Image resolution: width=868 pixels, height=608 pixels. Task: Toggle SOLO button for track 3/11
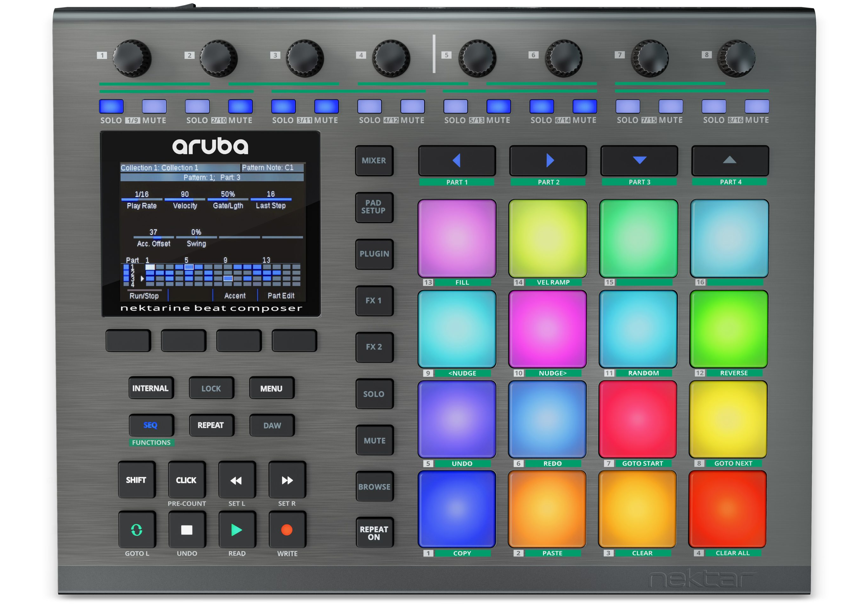pos(284,106)
